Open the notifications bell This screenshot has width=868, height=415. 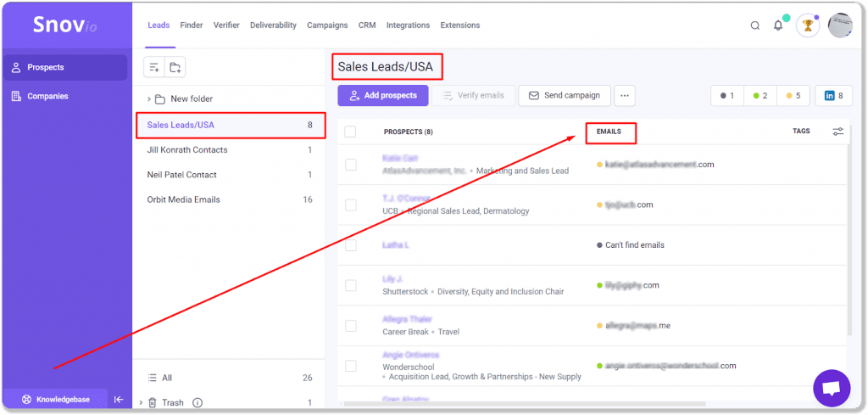coord(778,25)
